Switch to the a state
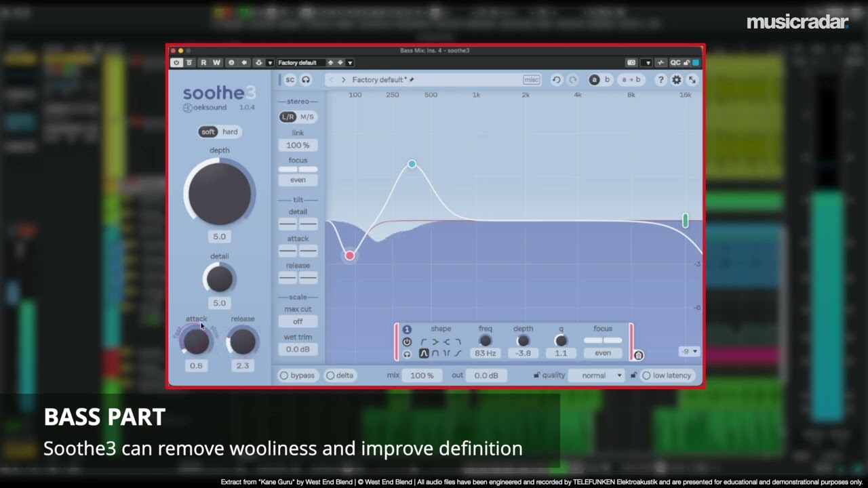868x488 pixels. tap(595, 80)
